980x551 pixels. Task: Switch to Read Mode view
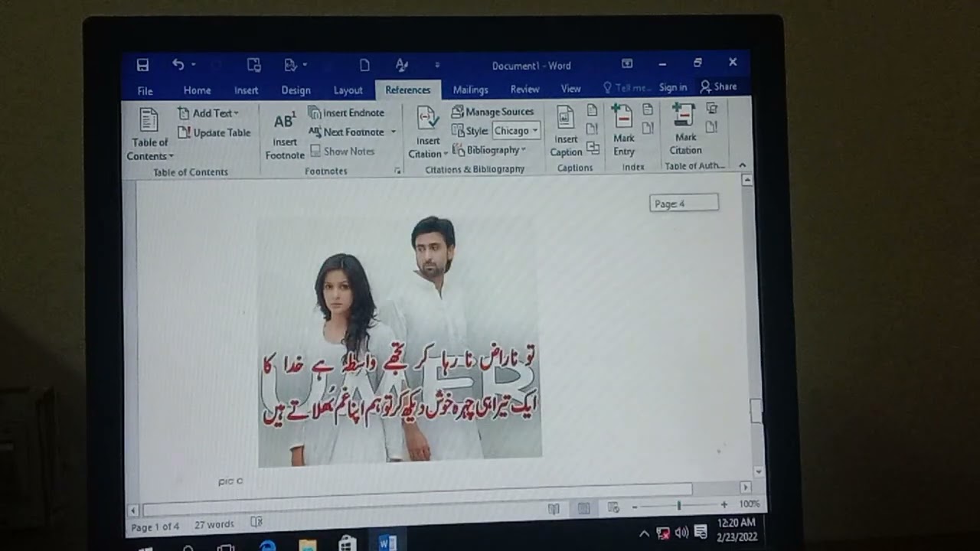pos(554,509)
